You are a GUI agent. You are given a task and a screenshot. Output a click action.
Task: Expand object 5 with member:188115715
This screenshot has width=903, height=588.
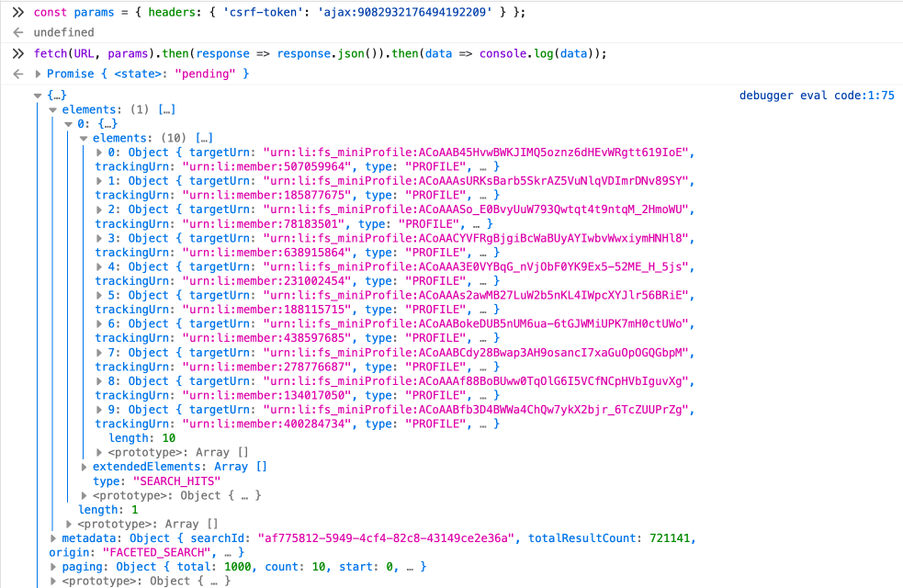tap(99, 296)
